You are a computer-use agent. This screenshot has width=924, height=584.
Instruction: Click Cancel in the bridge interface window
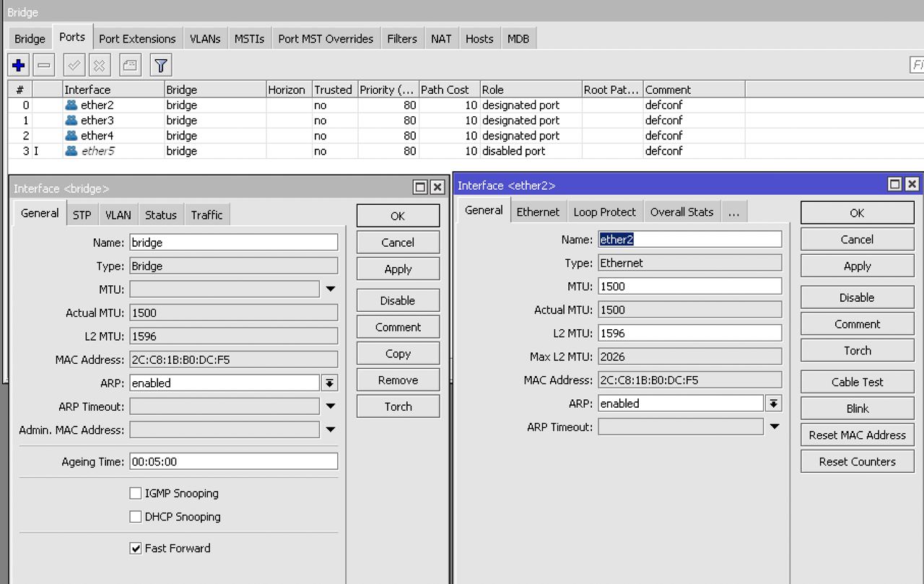click(398, 243)
